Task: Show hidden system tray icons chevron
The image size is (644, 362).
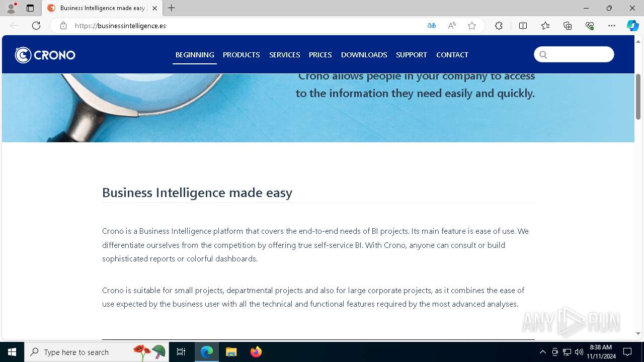Action: click(542, 352)
